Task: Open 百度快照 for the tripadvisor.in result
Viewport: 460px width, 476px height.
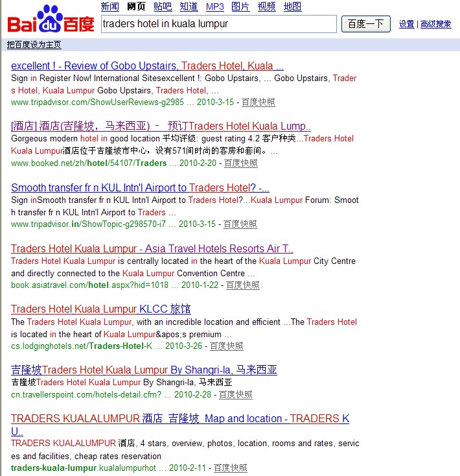Action: pyautogui.click(x=240, y=224)
